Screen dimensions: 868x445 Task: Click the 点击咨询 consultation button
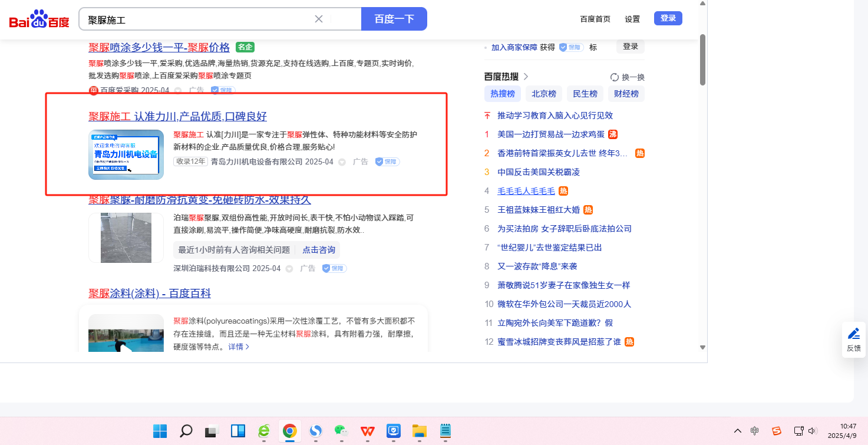319,250
